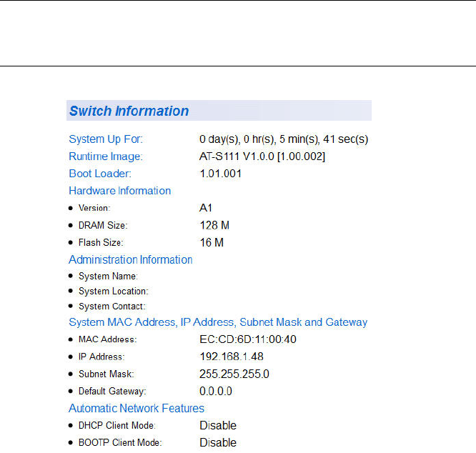This screenshot has width=476, height=453.
Task: Click the System Name field label
Action: 108,277
